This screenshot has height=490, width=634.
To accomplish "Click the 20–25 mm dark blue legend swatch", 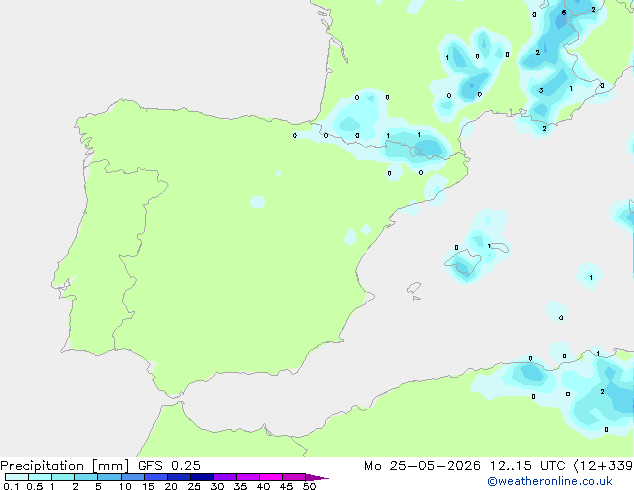I will 179,477.
